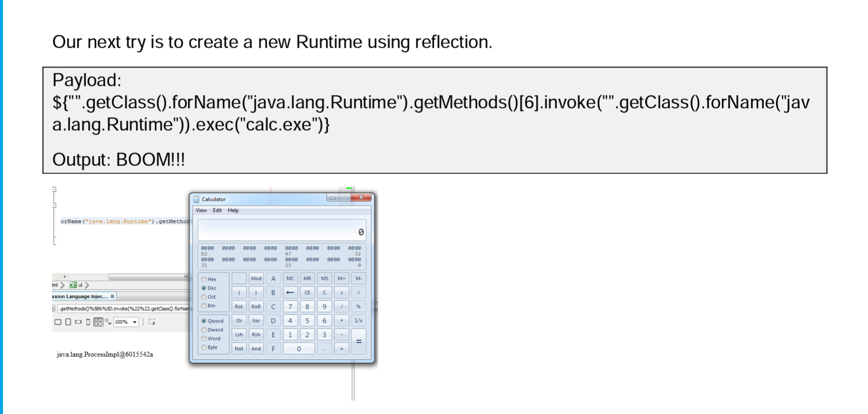Click the hex digit E key
This screenshot has height=414, width=868.
tap(273, 334)
